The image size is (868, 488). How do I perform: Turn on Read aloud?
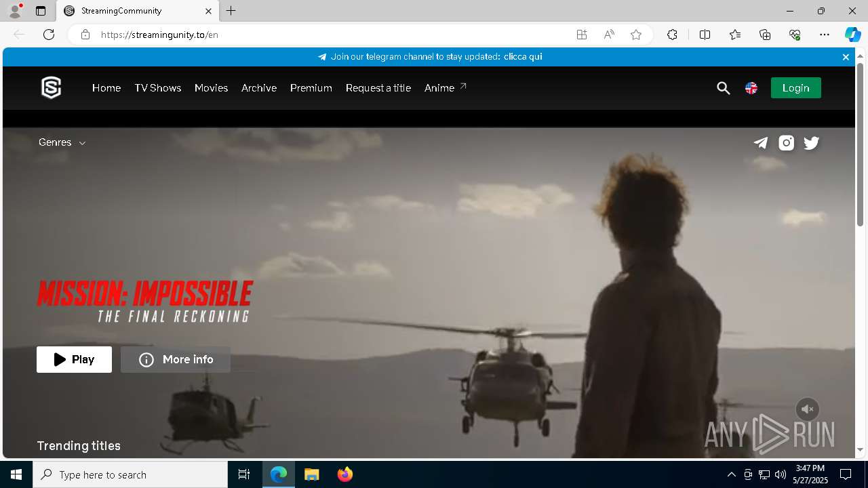coord(609,35)
